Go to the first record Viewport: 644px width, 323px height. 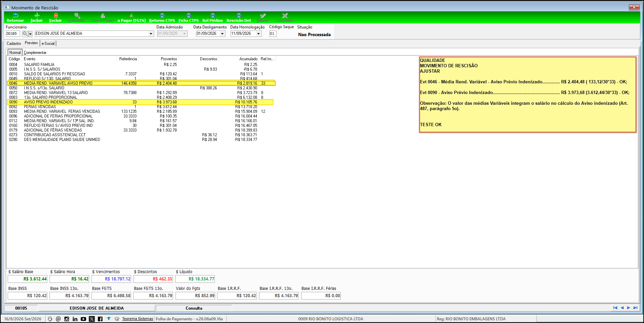[615, 308]
